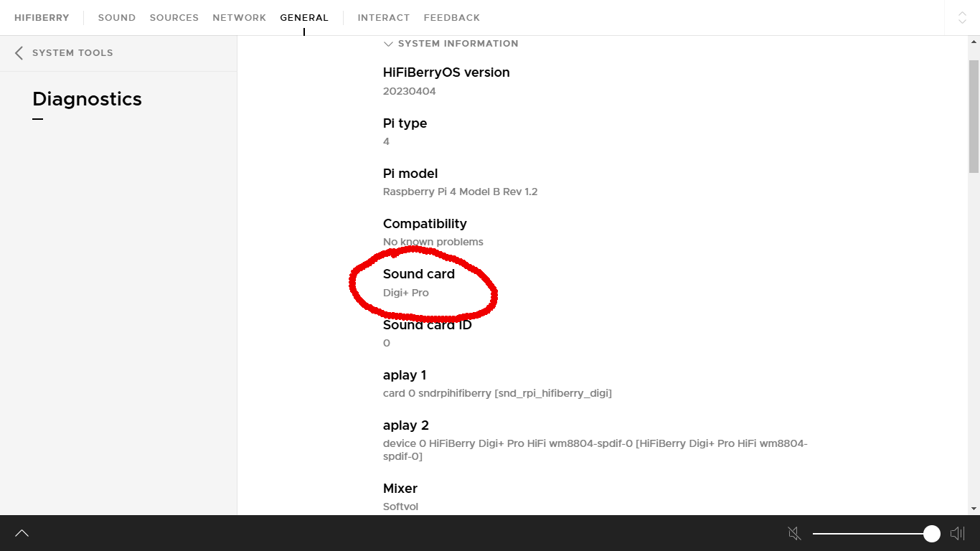980x551 pixels.
Task: Open the FEEDBACK tab
Action: [x=452, y=17]
